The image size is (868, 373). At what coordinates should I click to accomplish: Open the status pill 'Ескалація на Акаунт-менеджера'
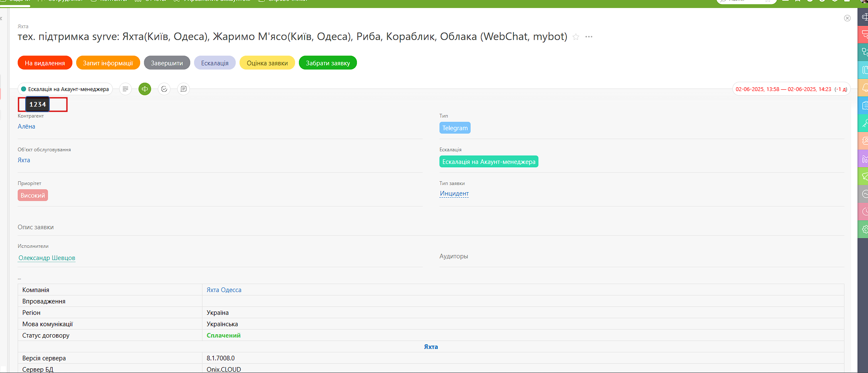65,89
